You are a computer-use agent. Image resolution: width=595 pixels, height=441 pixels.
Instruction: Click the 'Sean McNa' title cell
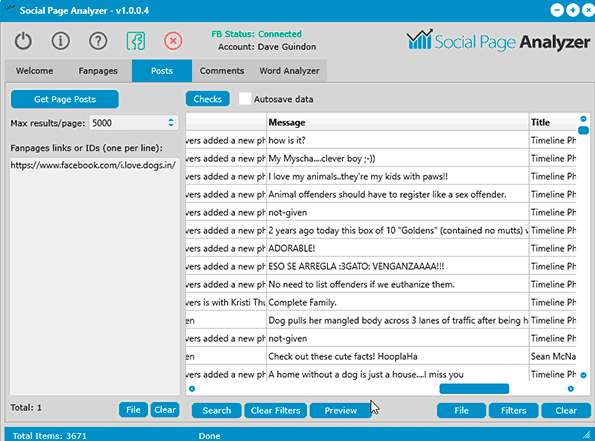point(553,357)
